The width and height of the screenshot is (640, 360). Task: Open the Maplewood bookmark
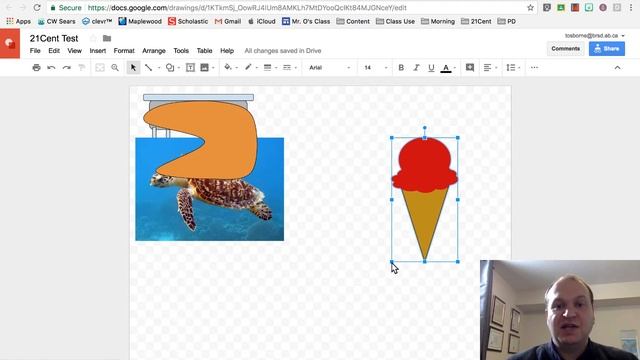click(x=140, y=21)
